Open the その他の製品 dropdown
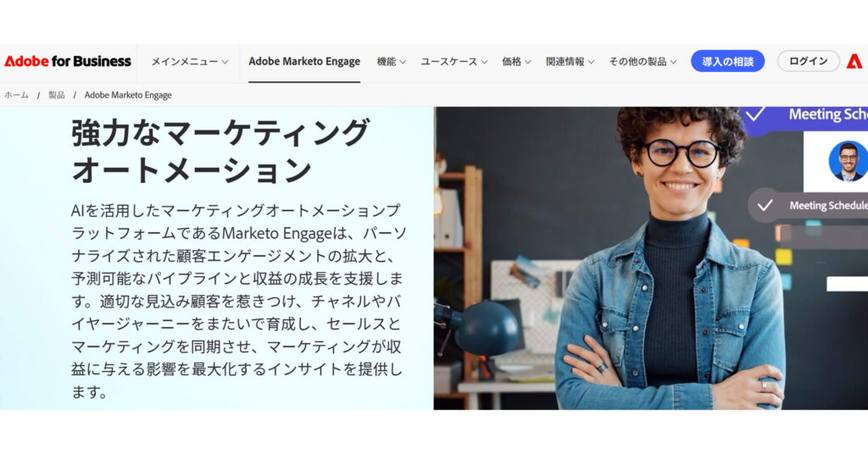 [x=643, y=62]
